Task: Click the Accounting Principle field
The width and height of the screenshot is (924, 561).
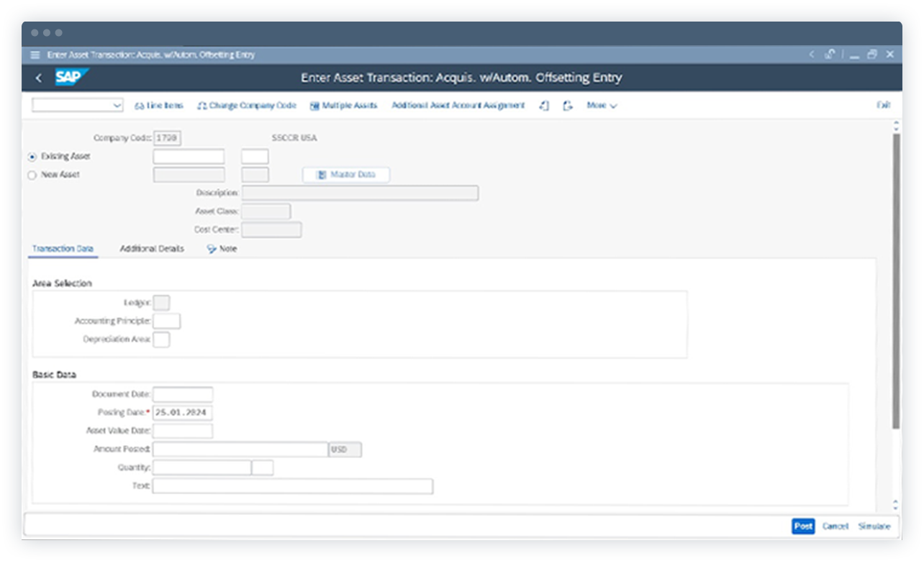Action: click(167, 321)
